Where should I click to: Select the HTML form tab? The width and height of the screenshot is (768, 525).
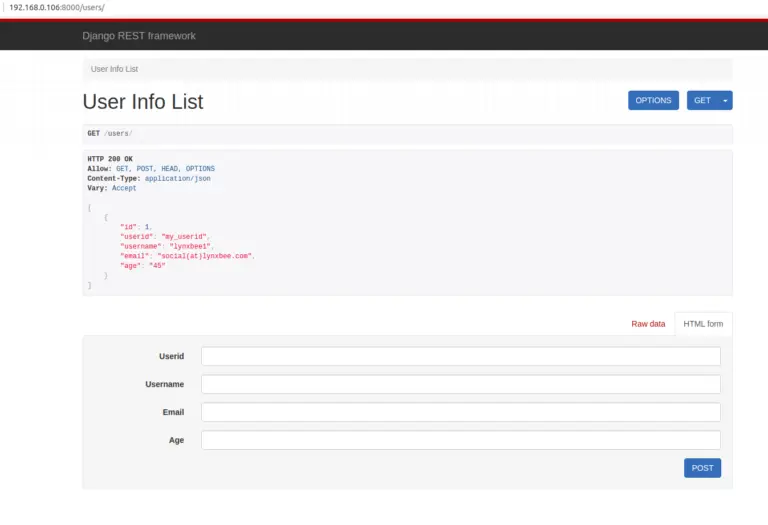(x=703, y=324)
